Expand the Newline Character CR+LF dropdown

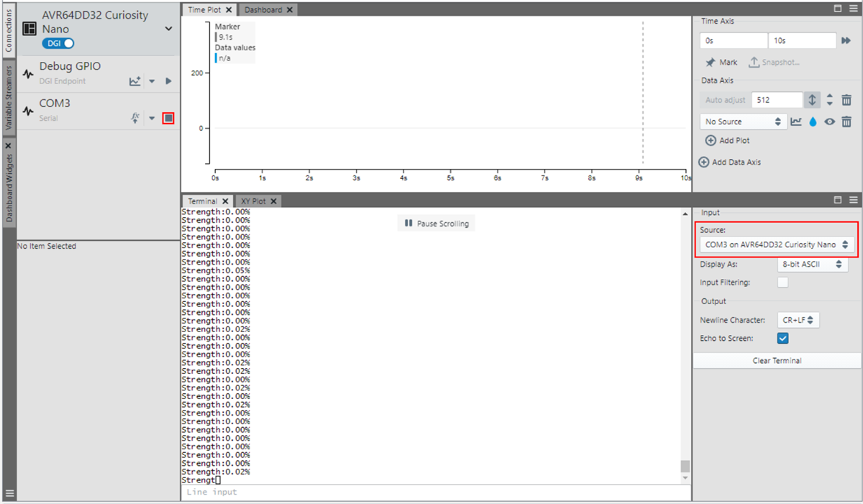[x=798, y=320]
